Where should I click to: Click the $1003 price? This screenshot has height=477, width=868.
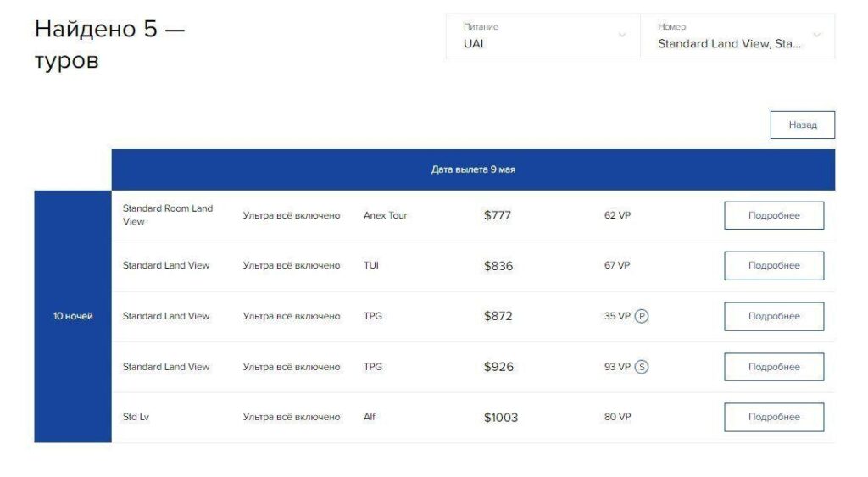pyautogui.click(x=500, y=417)
